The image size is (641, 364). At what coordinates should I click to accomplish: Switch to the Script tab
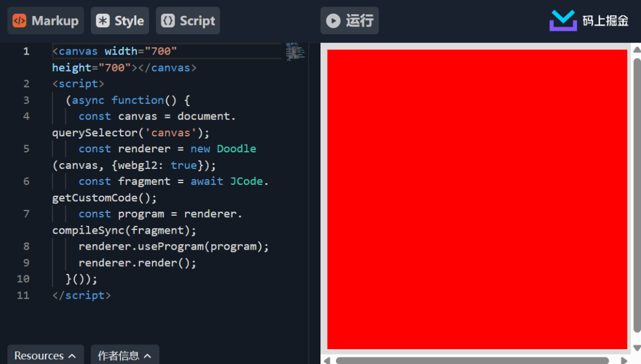[188, 20]
